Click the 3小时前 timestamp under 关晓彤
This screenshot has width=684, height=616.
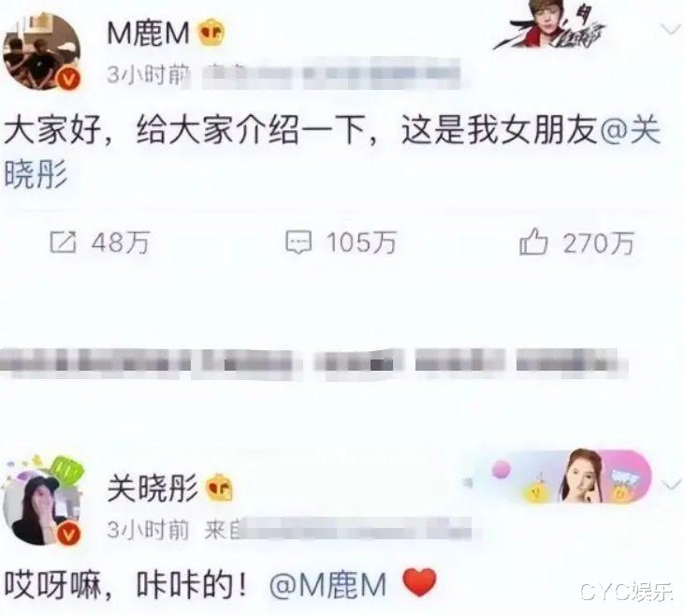tap(148, 530)
